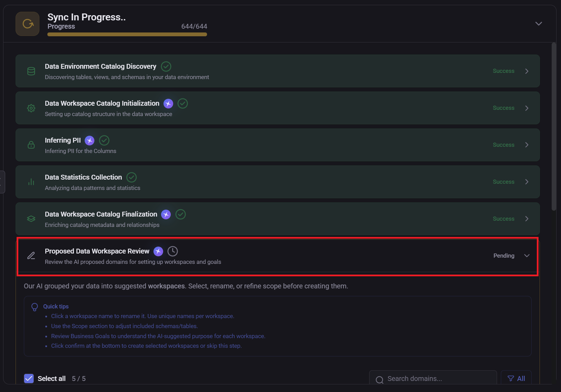Click the sync refresh icon in header
561x392 pixels.
[x=28, y=24]
